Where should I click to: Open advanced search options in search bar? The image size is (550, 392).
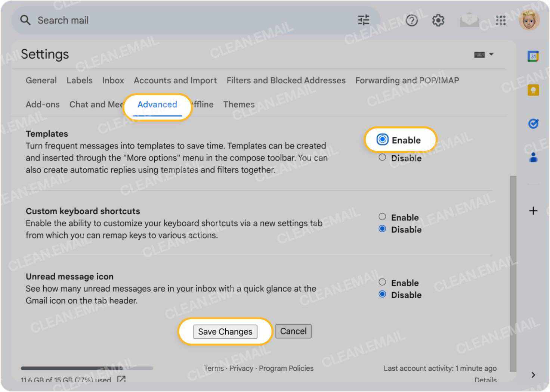(x=363, y=20)
